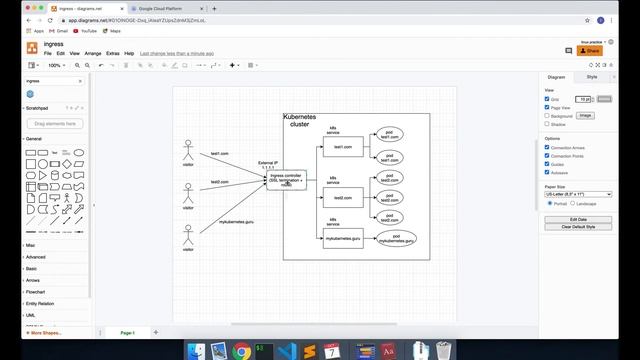The height and width of the screenshot is (360, 640).
Task: Click the Clear Default Style button
Action: 578,227
